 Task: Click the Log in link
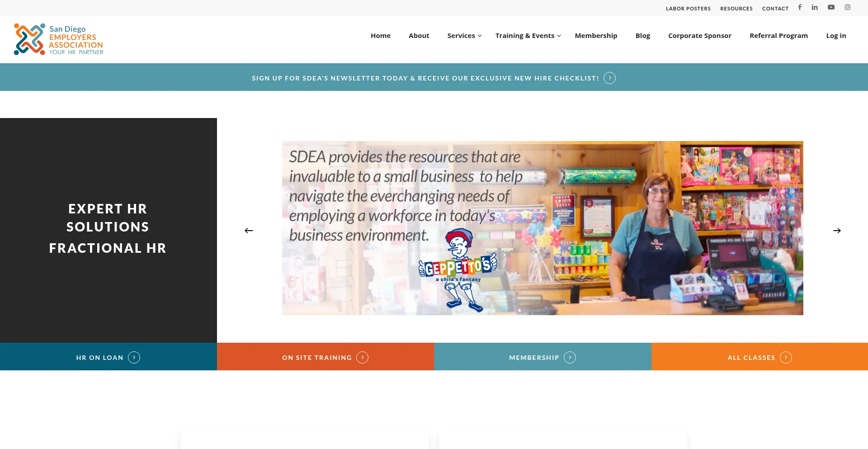[x=836, y=36]
